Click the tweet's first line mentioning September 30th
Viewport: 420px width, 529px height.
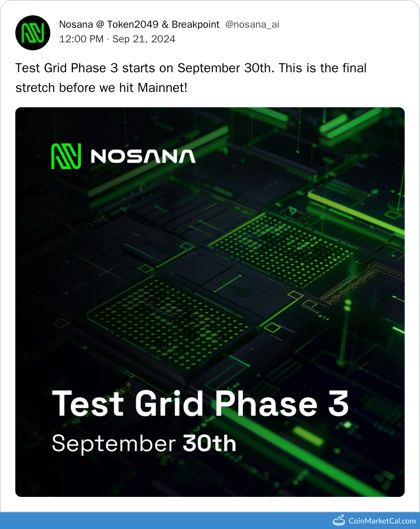point(191,68)
